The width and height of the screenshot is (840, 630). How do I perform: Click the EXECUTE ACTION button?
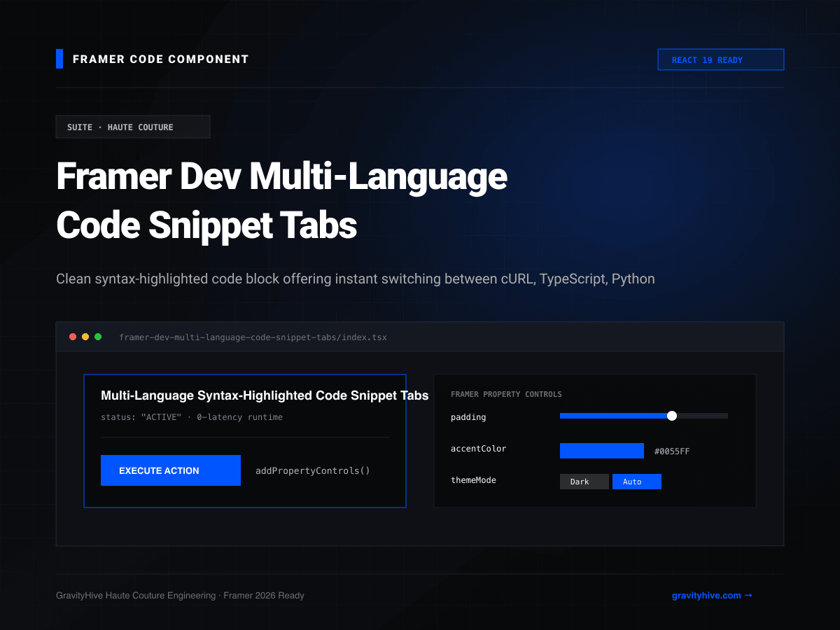(171, 470)
